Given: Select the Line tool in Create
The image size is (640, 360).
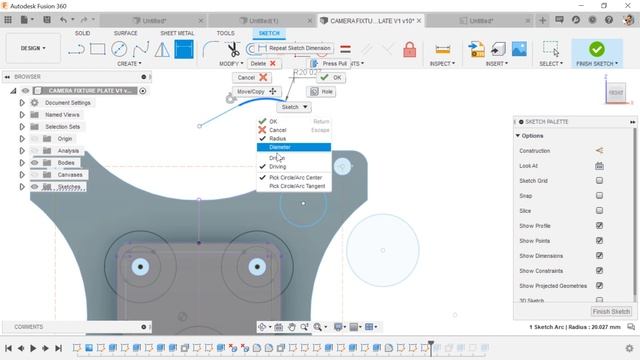Looking at the screenshot, I should (76, 49).
